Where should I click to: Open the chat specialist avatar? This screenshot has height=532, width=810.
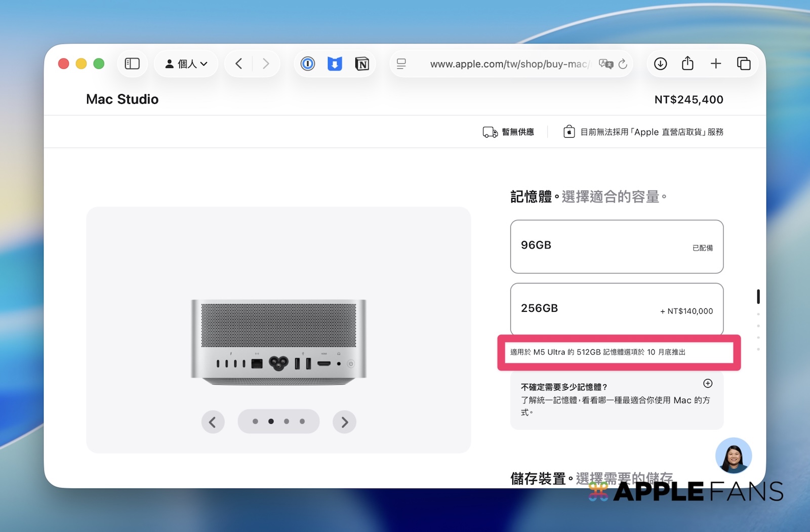734,456
